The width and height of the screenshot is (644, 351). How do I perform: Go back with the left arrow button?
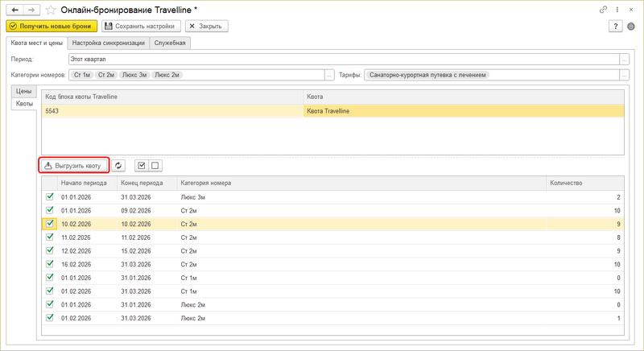point(14,10)
